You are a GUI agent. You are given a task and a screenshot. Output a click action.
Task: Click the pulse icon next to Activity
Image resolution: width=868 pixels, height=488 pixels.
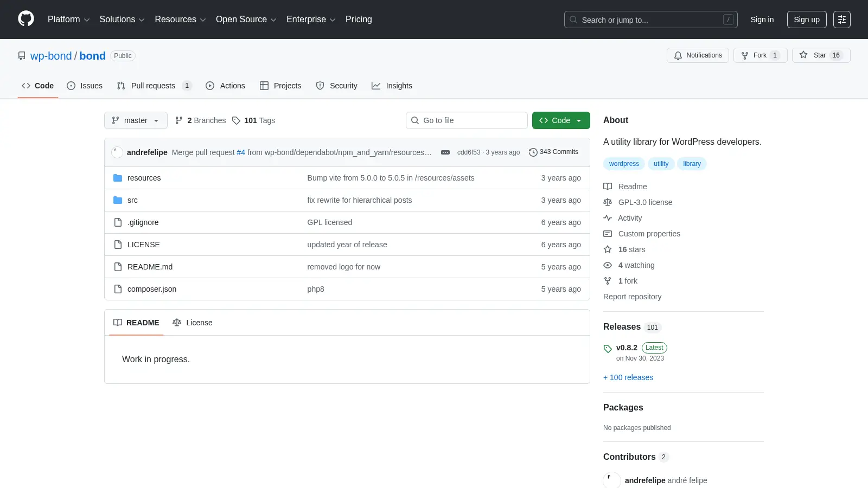[x=608, y=218]
